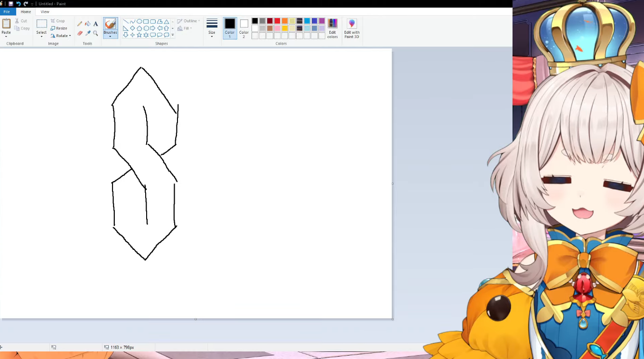Open the File menu

click(x=7, y=11)
